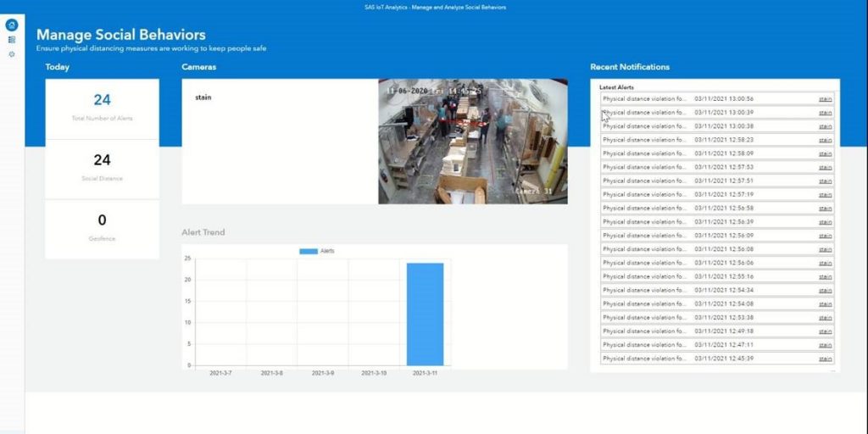Open the list view icon in the sidebar
Screen dimensions: 868x434
point(12,40)
